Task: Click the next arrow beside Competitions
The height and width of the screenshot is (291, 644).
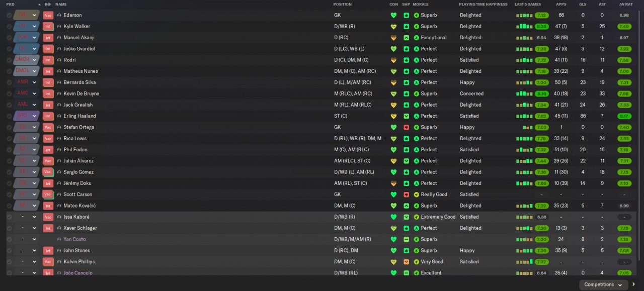Action: (633, 284)
